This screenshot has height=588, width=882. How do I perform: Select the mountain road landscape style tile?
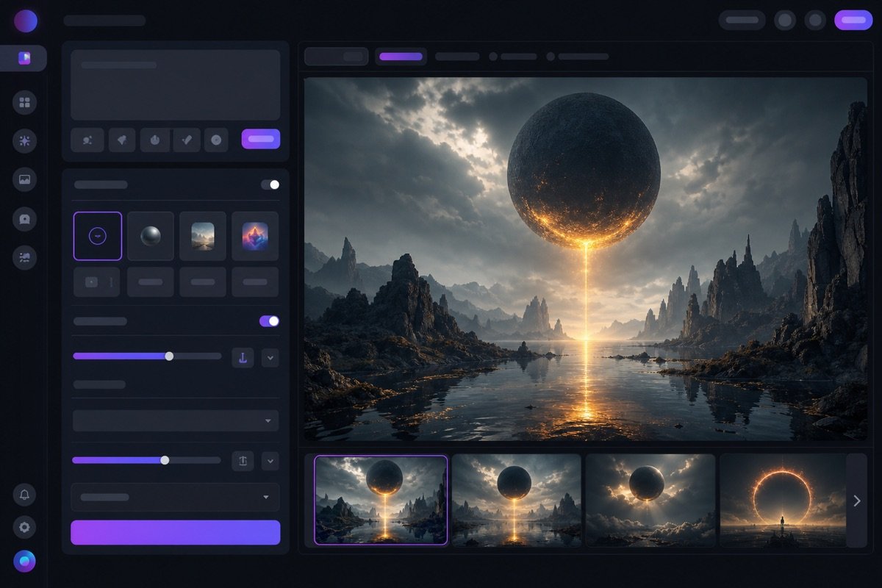pyautogui.click(x=203, y=236)
